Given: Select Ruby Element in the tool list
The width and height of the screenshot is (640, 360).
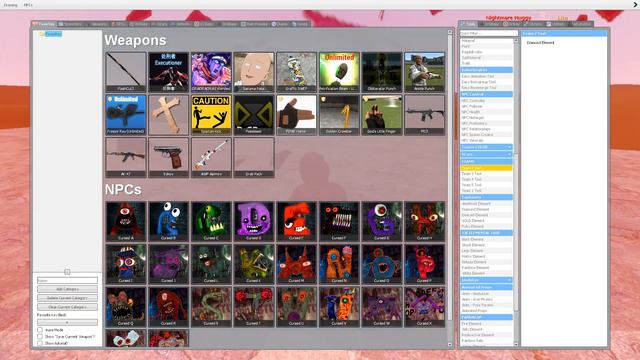Looking at the screenshot, I should coord(486,226).
